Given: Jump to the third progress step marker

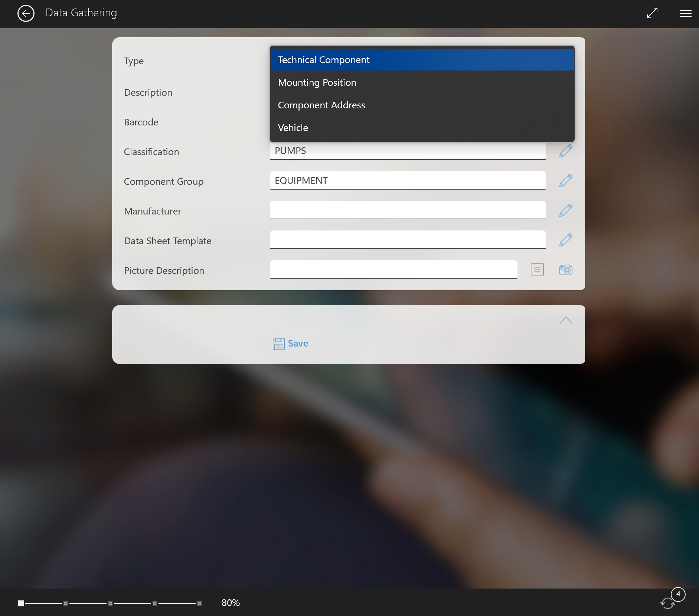Looking at the screenshot, I should coord(110,603).
